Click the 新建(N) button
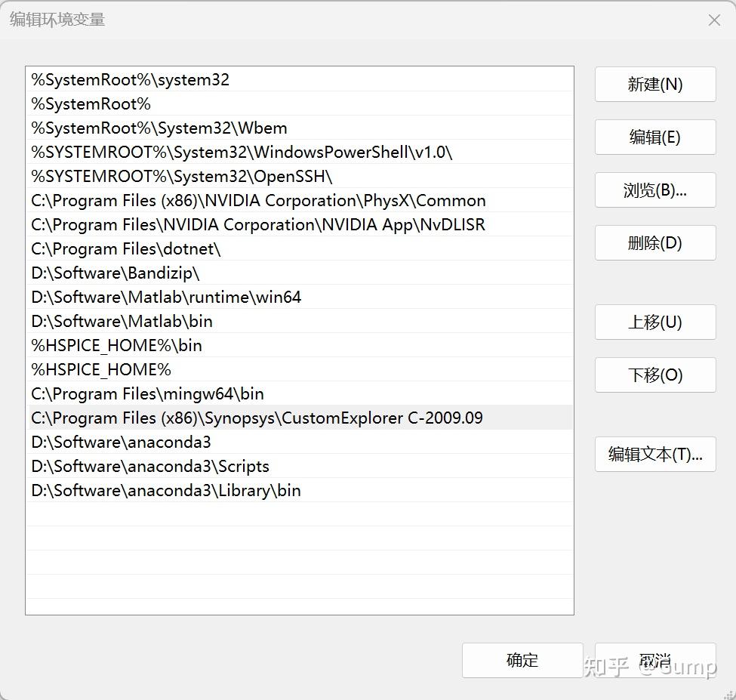This screenshot has height=700, width=736. 655,84
